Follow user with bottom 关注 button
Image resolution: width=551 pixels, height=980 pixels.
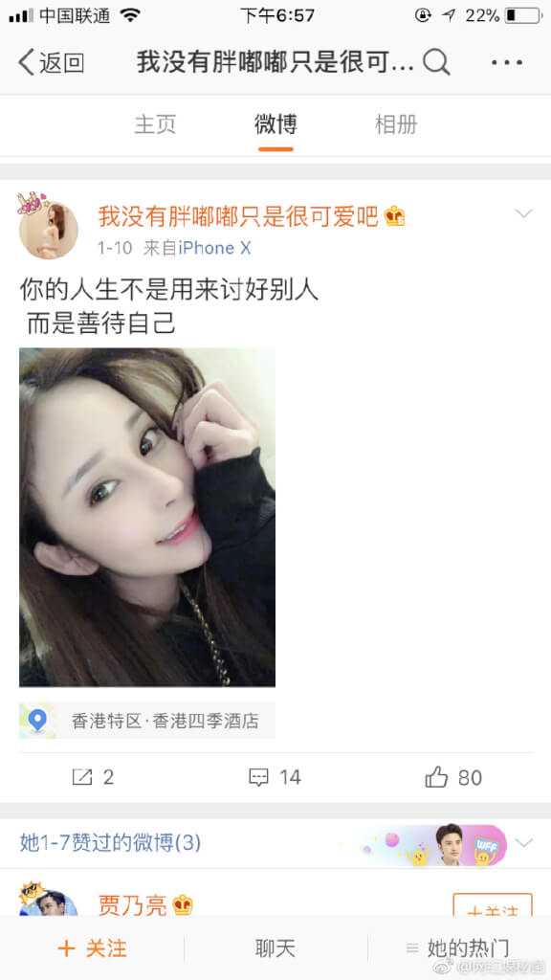tap(92, 948)
